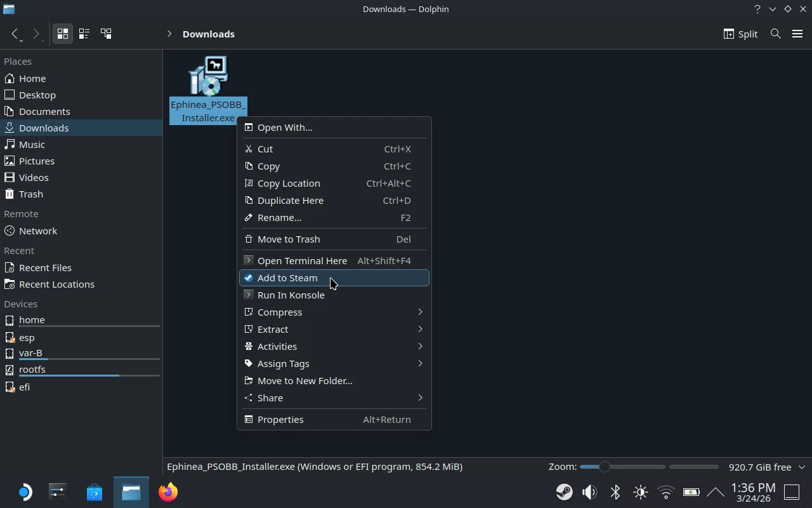Collapse the free space dropdown at bottom right
The height and width of the screenshot is (508, 812).
click(x=802, y=467)
